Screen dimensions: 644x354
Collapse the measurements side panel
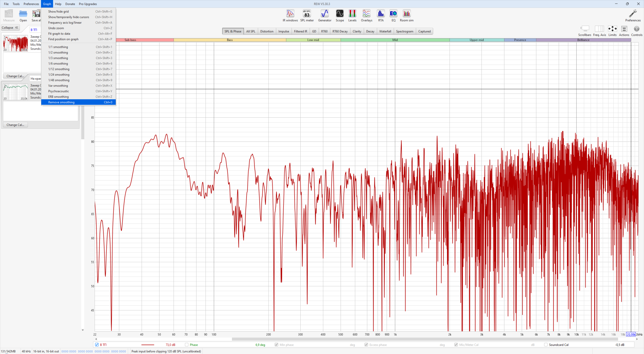coord(10,27)
